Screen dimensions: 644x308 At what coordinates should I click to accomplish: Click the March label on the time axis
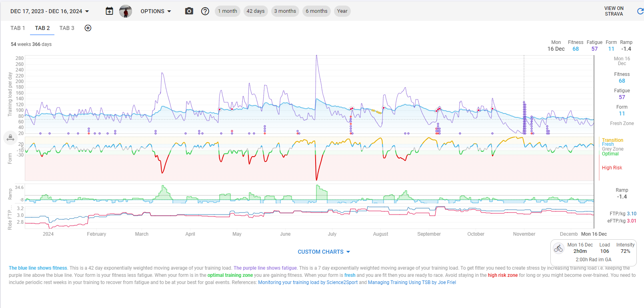(x=142, y=234)
